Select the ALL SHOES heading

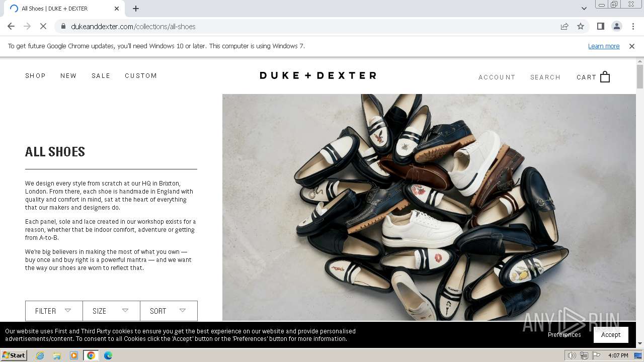coord(55,152)
